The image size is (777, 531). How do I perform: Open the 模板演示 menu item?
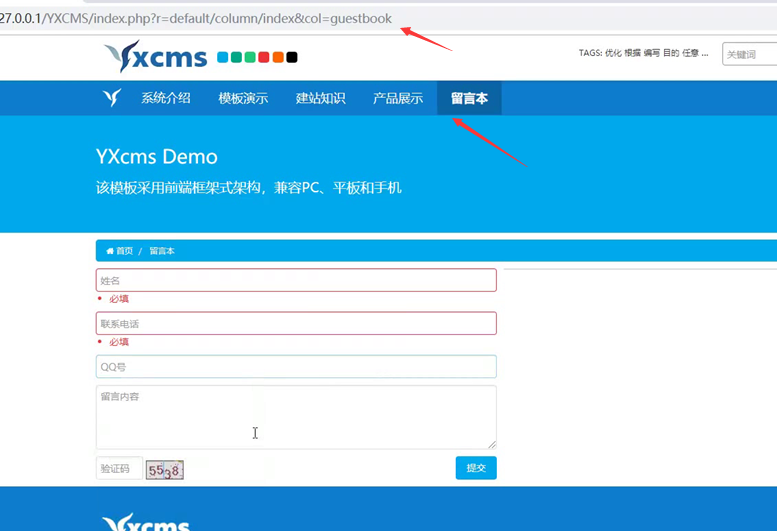(x=243, y=98)
